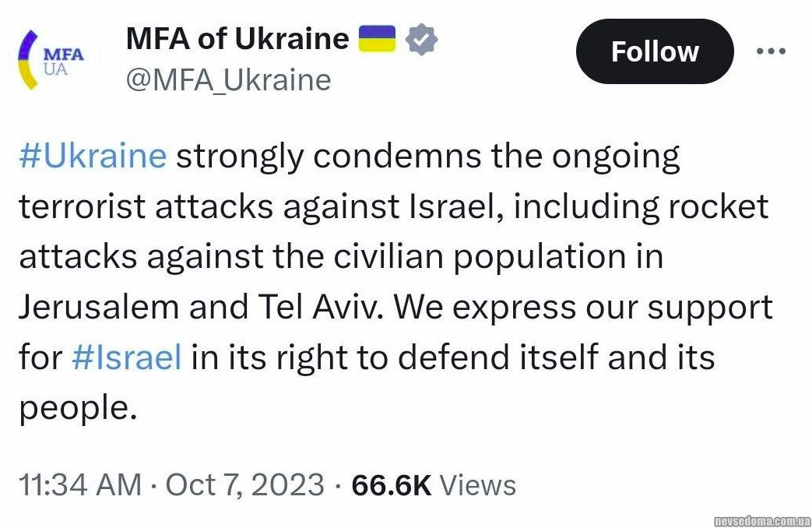812x528 pixels.
Task: Open the MFA UA profile avatar
Action: [x=51, y=60]
